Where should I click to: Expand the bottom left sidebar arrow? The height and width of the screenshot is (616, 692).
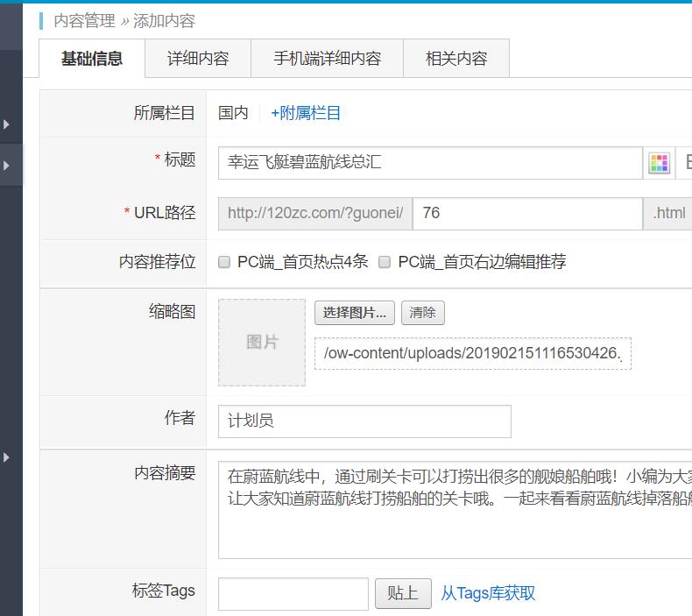pos(7,457)
